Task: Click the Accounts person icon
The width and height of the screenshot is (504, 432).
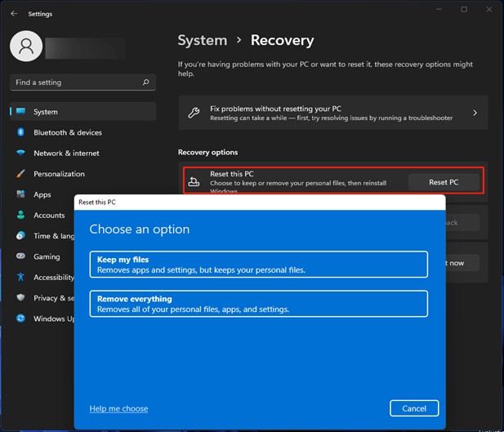Action: [x=20, y=216]
